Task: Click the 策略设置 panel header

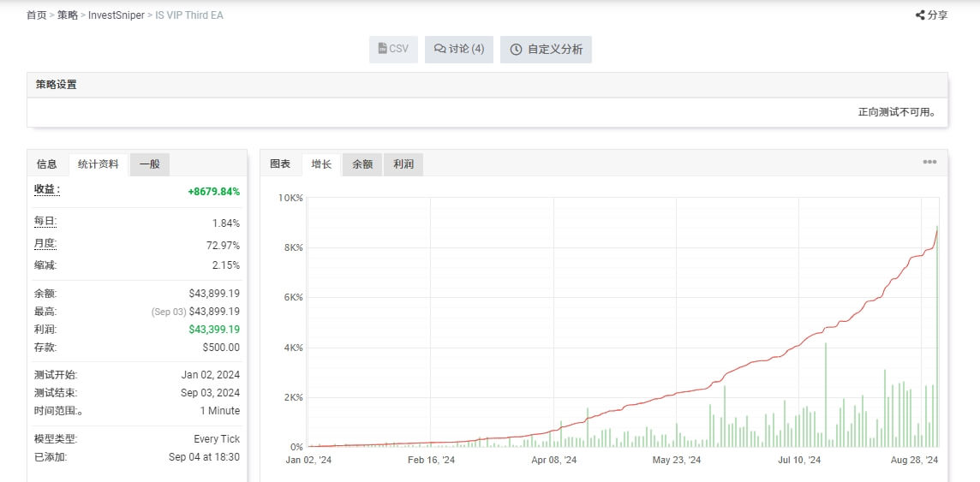Action: tap(487, 85)
